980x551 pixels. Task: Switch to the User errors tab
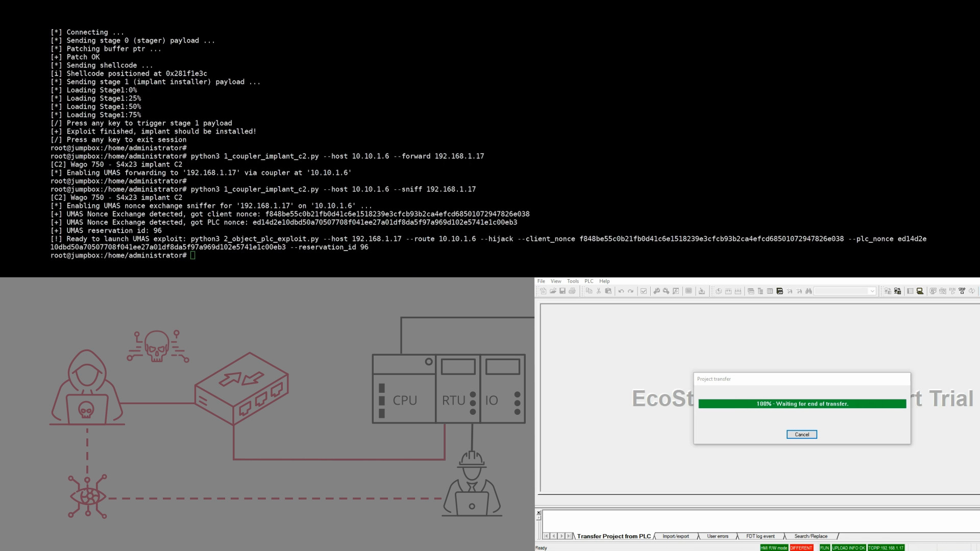[x=718, y=536]
